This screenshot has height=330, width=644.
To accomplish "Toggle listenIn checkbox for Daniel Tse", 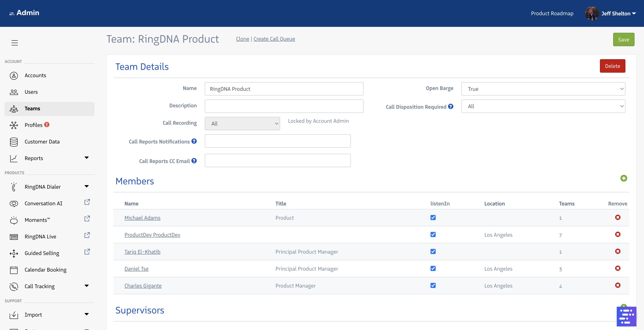I will (x=433, y=268).
